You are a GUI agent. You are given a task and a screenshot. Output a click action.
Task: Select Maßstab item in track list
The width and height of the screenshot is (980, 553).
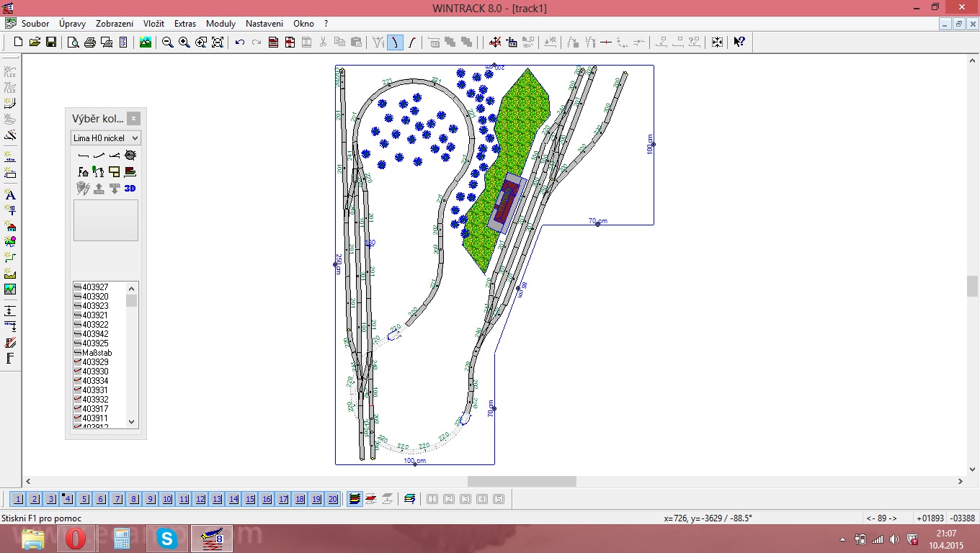[97, 353]
